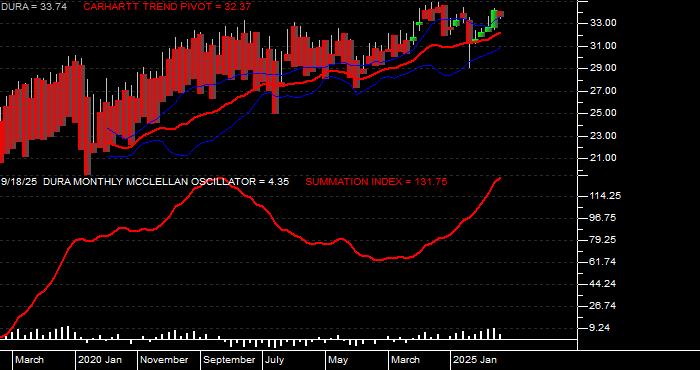Select the May timeline label
700x370 pixels.
[338, 360]
